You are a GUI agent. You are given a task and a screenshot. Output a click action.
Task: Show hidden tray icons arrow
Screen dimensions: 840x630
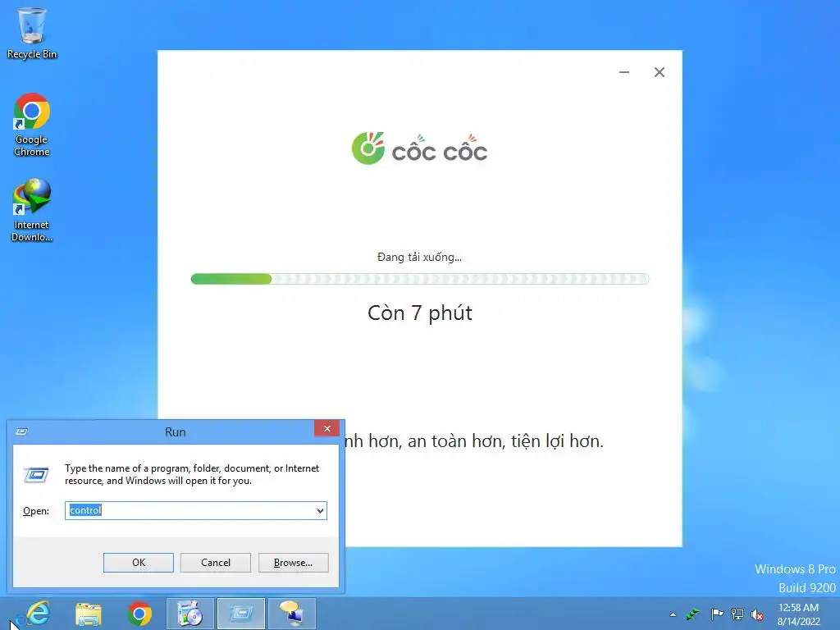click(x=673, y=614)
